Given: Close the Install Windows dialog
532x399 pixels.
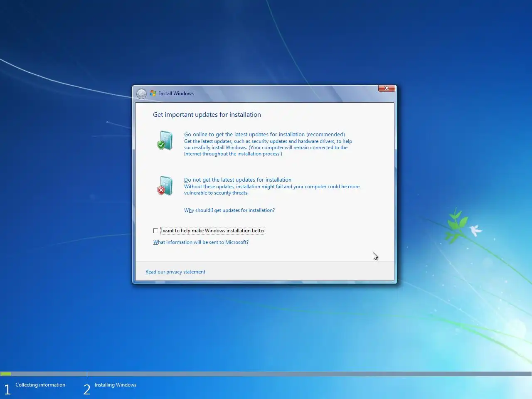Looking at the screenshot, I should click(387, 88).
